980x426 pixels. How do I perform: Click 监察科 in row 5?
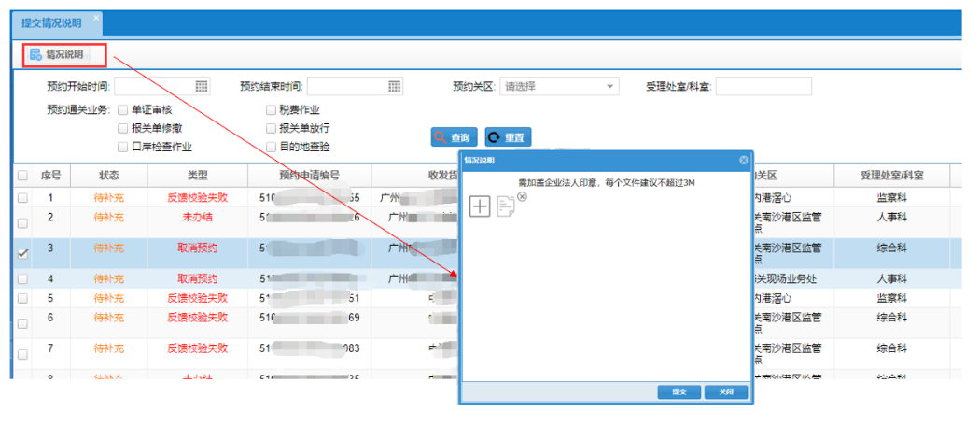[892, 298]
